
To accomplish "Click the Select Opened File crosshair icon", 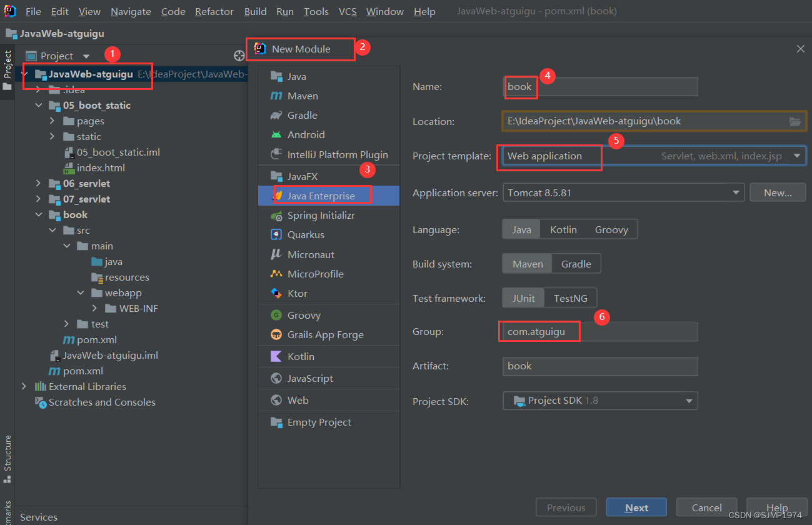I will [239, 56].
